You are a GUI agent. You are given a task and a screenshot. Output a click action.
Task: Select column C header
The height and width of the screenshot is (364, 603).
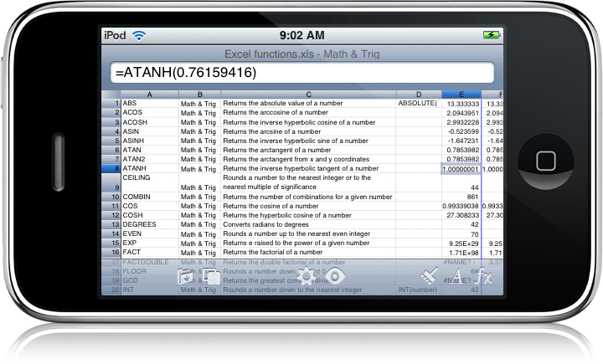(309, 95)
